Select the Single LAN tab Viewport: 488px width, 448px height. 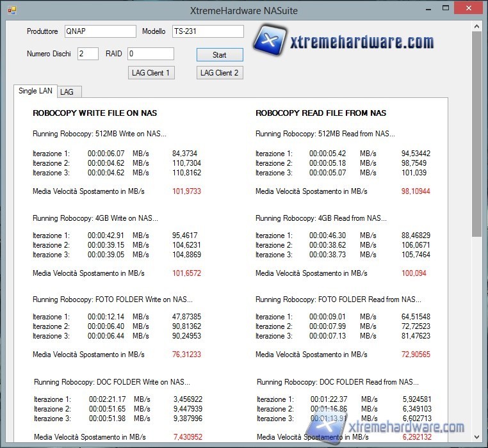35,91
